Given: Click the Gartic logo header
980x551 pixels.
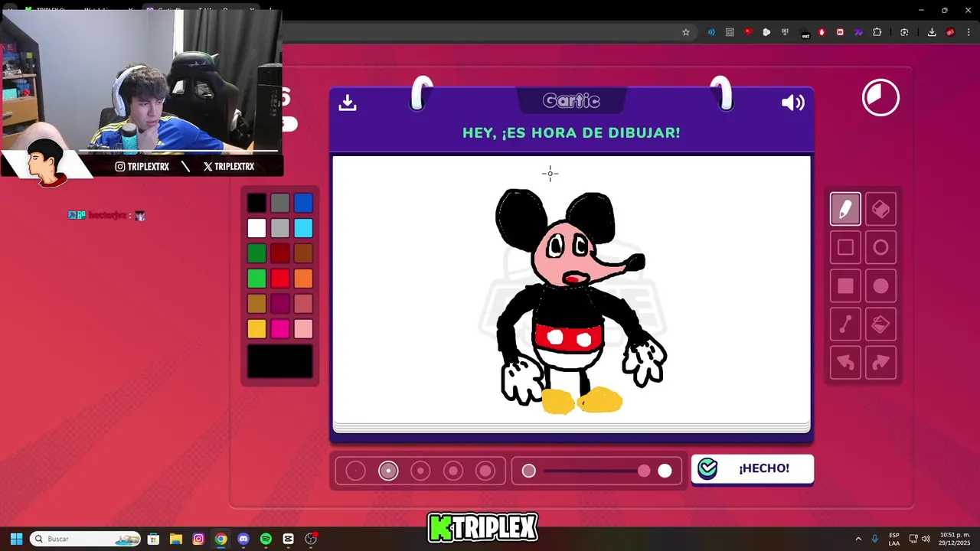Looking at the screenshot, I should 571,101.
